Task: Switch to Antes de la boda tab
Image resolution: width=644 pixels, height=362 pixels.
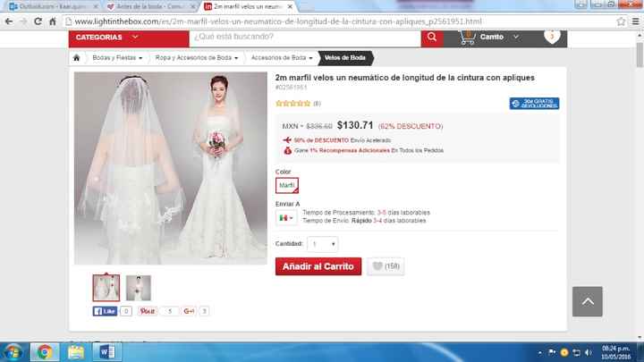Action: pos(150,6)
